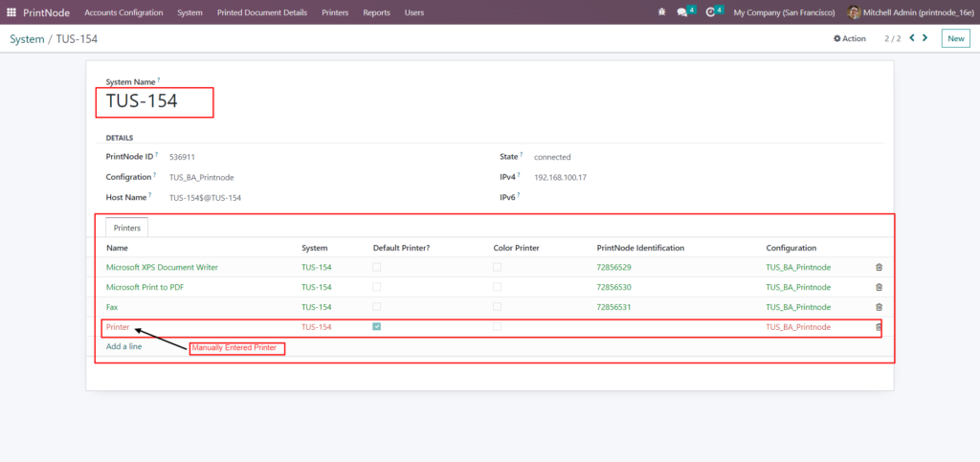This screenshot has width=980, height=462.
Task: Delete the Fax printer row
Action: [879, 307]
